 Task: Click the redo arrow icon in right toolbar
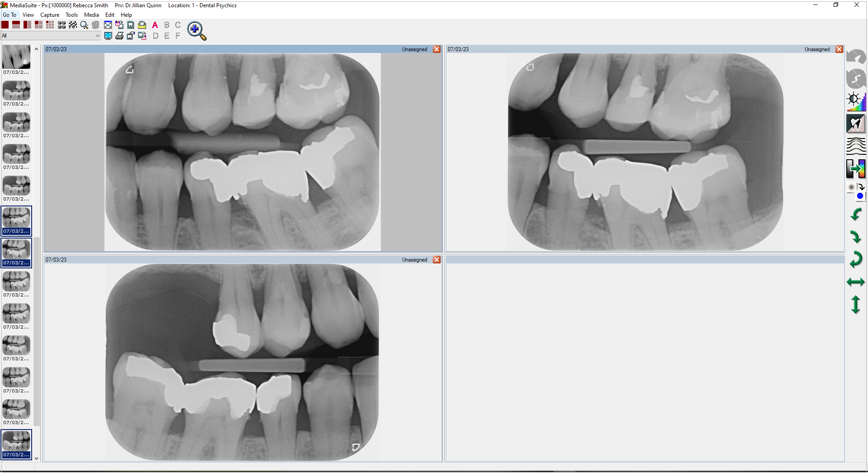click(x=856, y=79)
